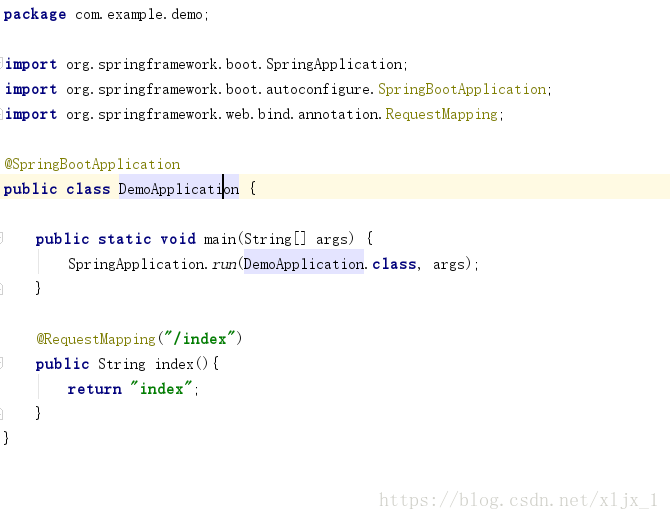The image size is (670, 520).
Task: Click 'DemoApplication' in the class declaration line
Action: click(179, 189)
